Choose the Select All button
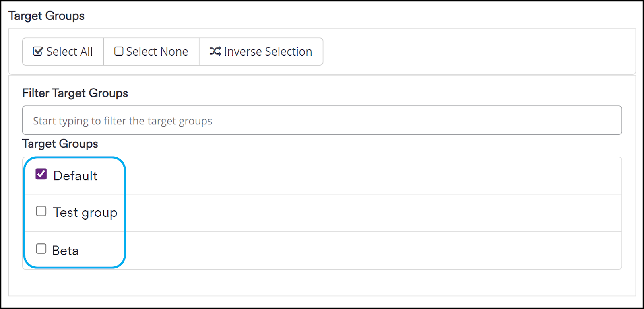 point(63,51)
